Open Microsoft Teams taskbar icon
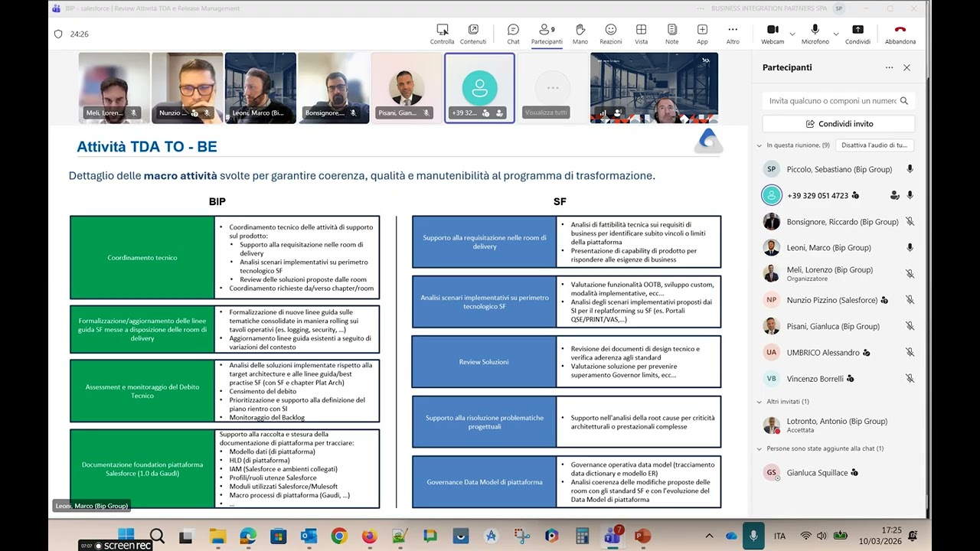Viewport: 980px width, 551px height. (x=612, y=536)
